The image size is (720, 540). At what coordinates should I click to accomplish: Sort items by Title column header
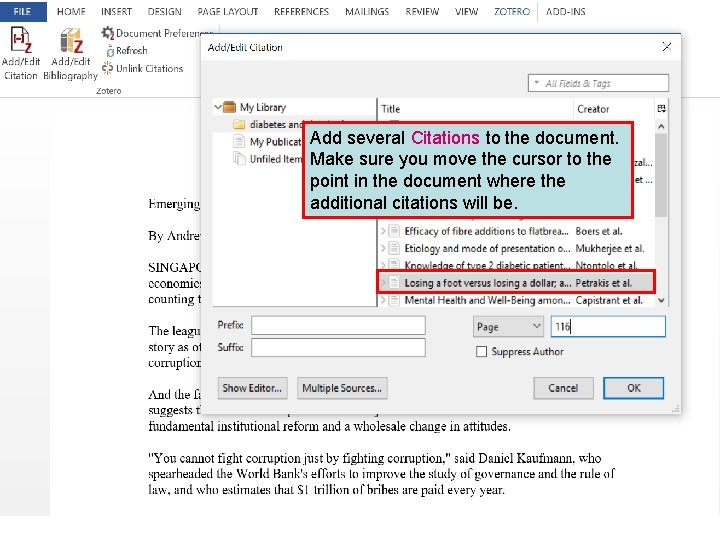(x=476, y=109)
